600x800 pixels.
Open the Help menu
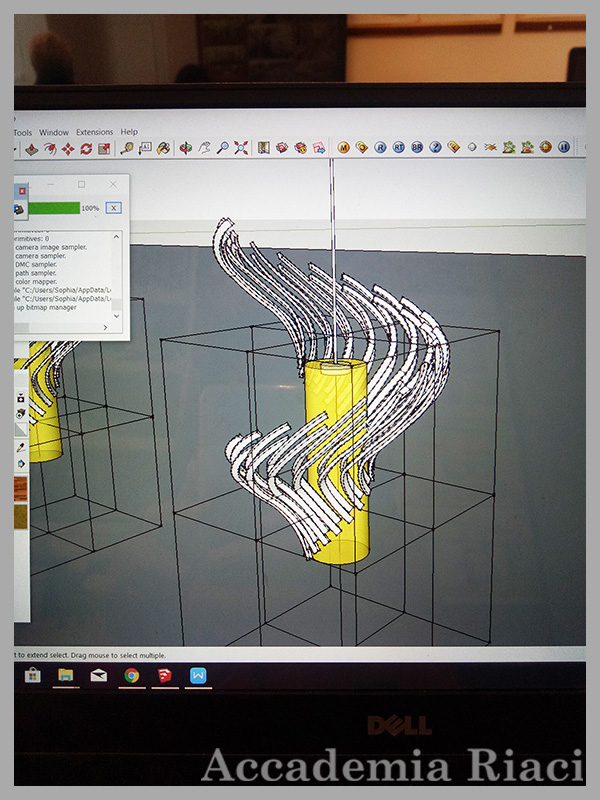click(129, 132)
